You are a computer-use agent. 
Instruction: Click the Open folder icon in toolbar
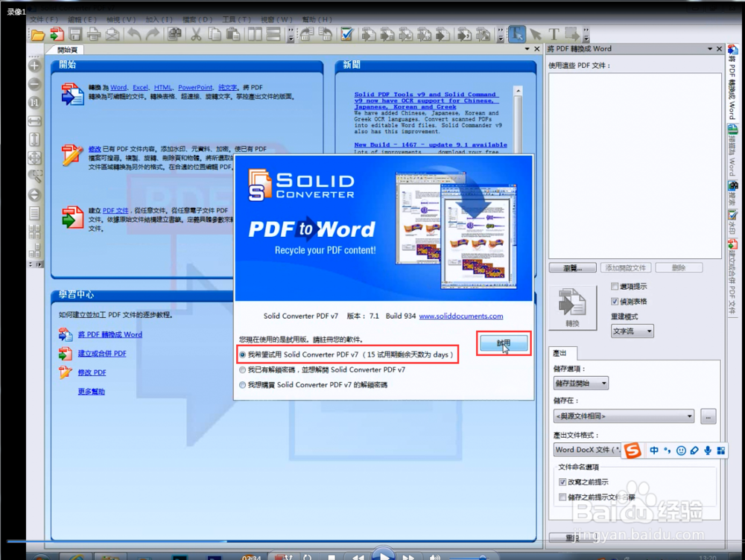(x=37, y=35)
